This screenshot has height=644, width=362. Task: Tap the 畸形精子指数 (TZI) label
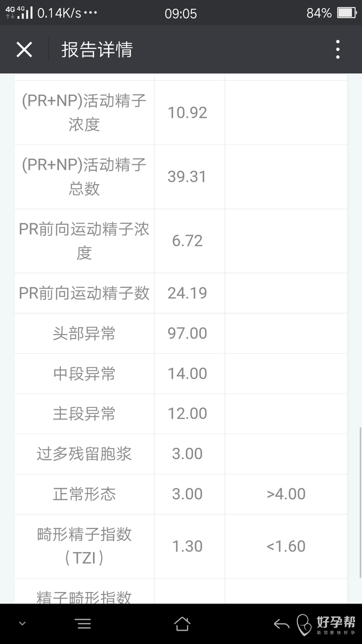click(x=84, y=546)
